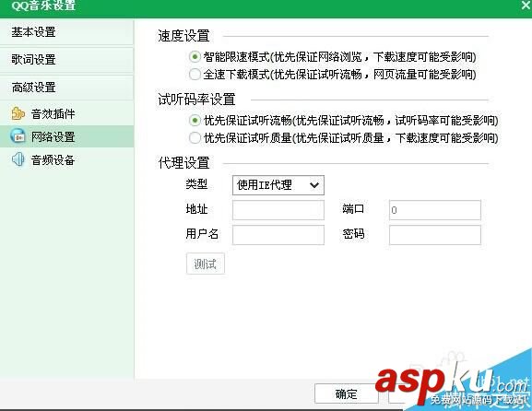532x411 pixels.
Task: Click the 音频设备 speaker icon
Action: click(x=18, y=159)
